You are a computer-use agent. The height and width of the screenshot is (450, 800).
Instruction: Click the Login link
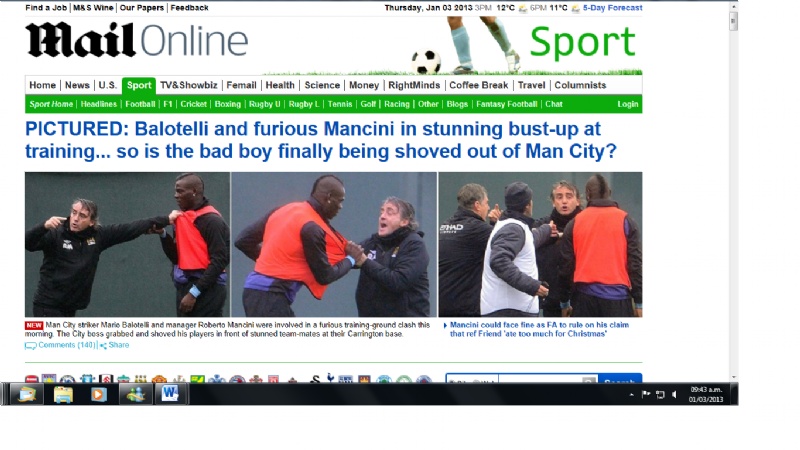(x=628, y=104)
